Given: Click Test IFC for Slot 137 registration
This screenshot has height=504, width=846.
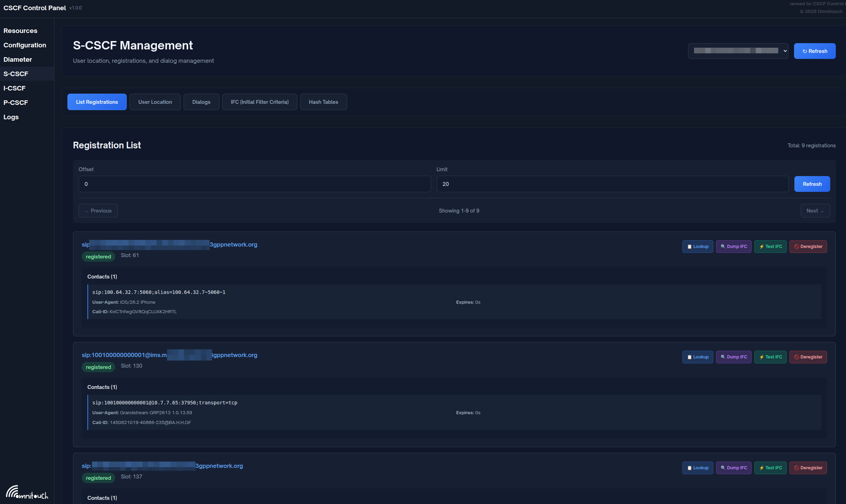Looking at the screenshot, I should (x=770, y=468).
